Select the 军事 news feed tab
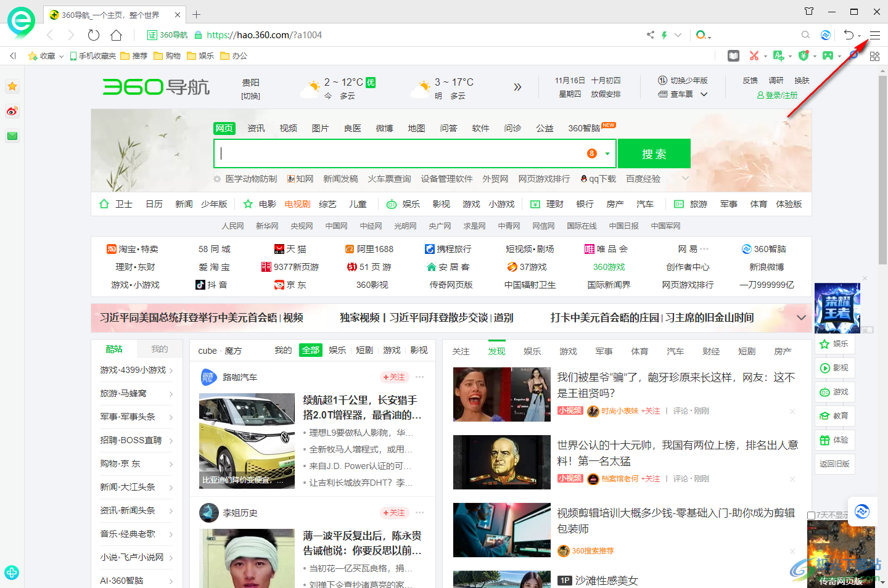888x588 pixels. (604, 351)
